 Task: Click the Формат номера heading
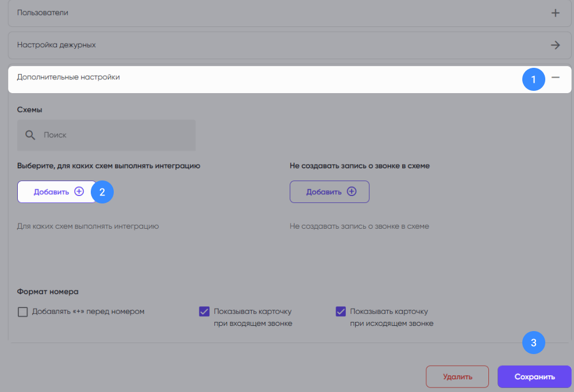pyautogui.click(x=48, y=292)
